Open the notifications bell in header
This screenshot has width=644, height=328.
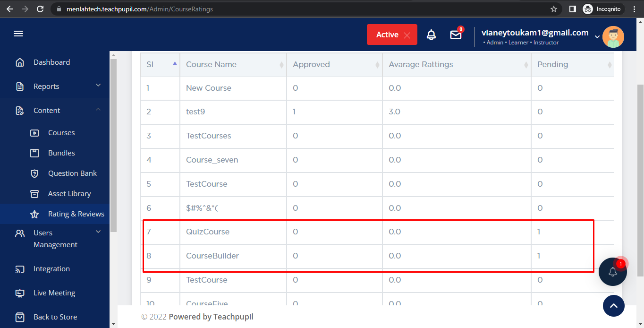(431, 35)
